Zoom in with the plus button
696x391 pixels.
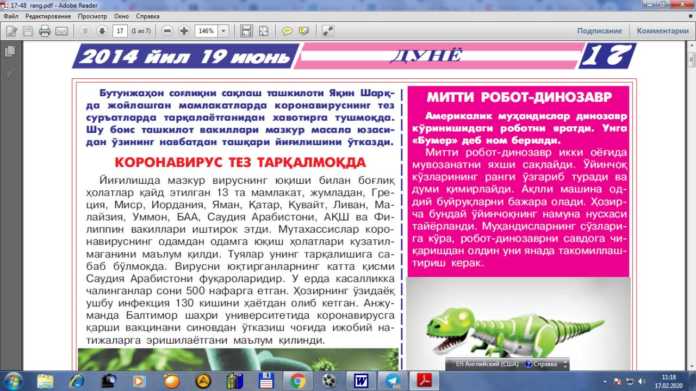point(184,31)
